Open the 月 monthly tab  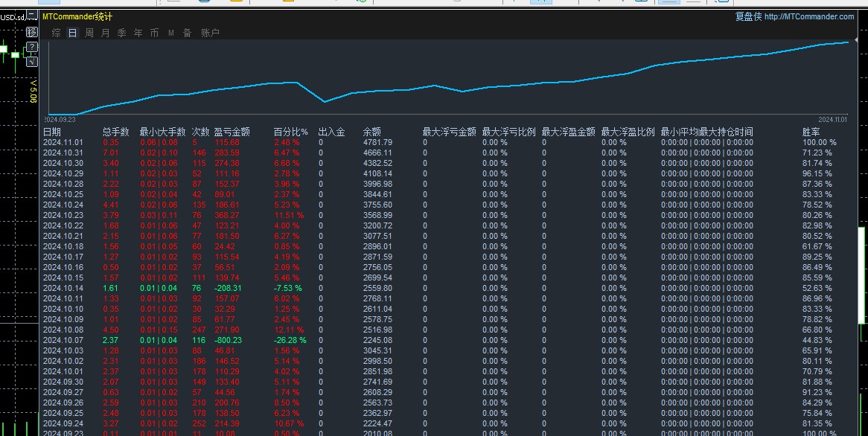105,33
